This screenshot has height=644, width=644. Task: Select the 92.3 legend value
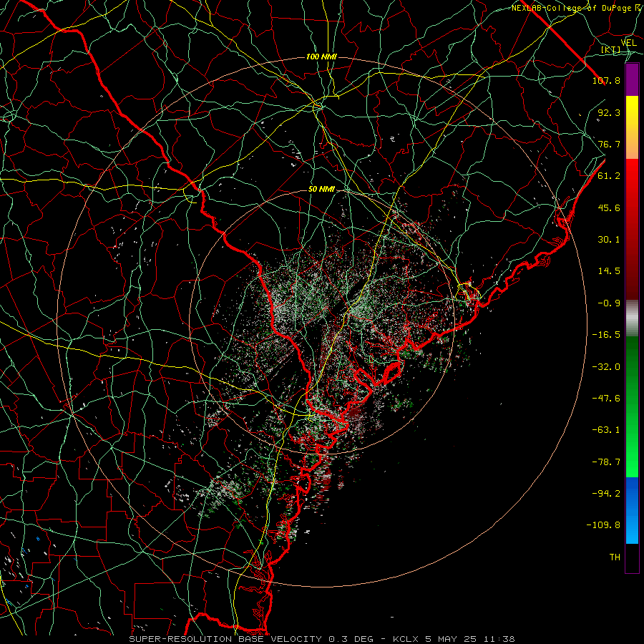[x=609, y=112]
